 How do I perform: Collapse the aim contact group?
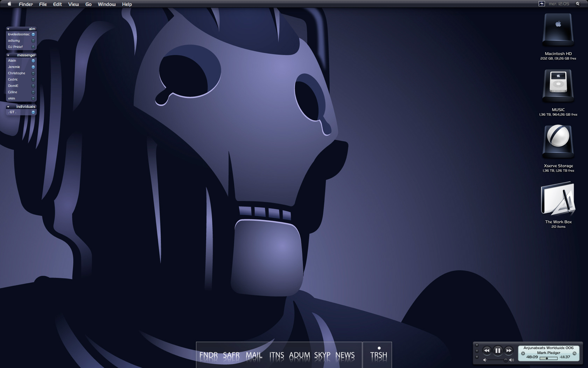(x=8, y=29)
